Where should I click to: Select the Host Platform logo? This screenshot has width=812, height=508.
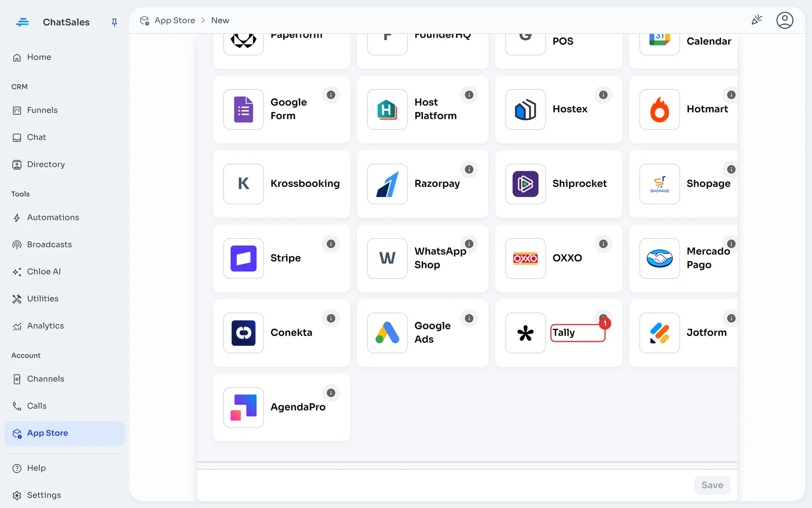point(387,109)
